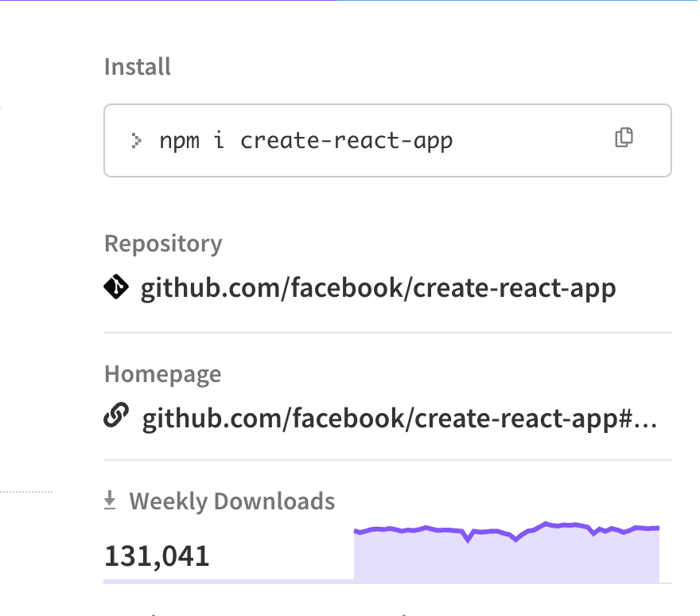Click "create-react-app" in the install command

coord(346,141)
